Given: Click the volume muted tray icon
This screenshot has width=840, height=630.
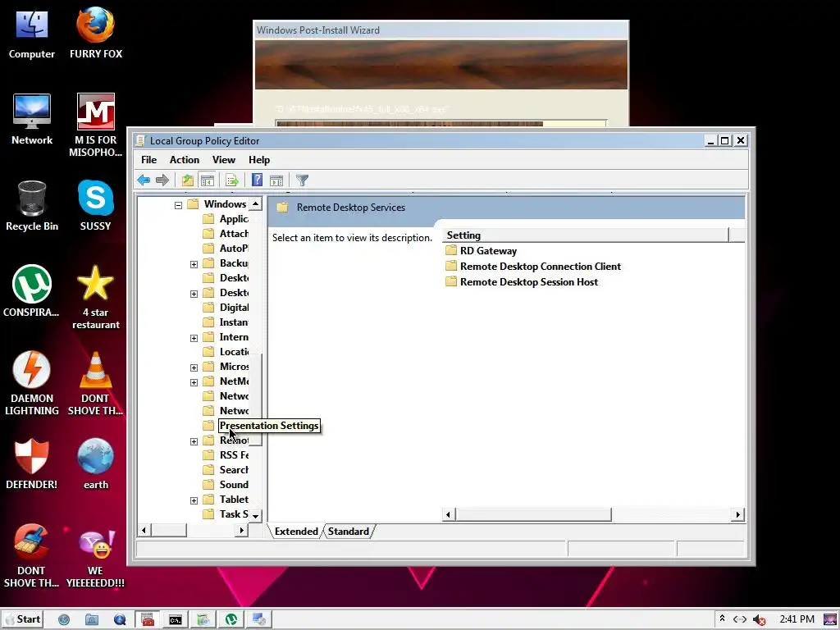Looking at the screenshot, I should pos(759,619).
